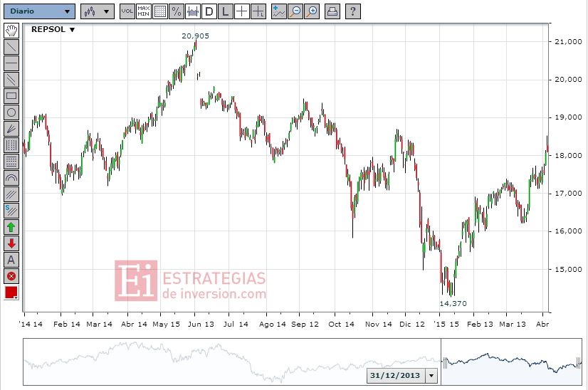The height and width of the screenshot is (390, 588).
Task: Enable the crosshair cursor
Action: coord(242,11)
